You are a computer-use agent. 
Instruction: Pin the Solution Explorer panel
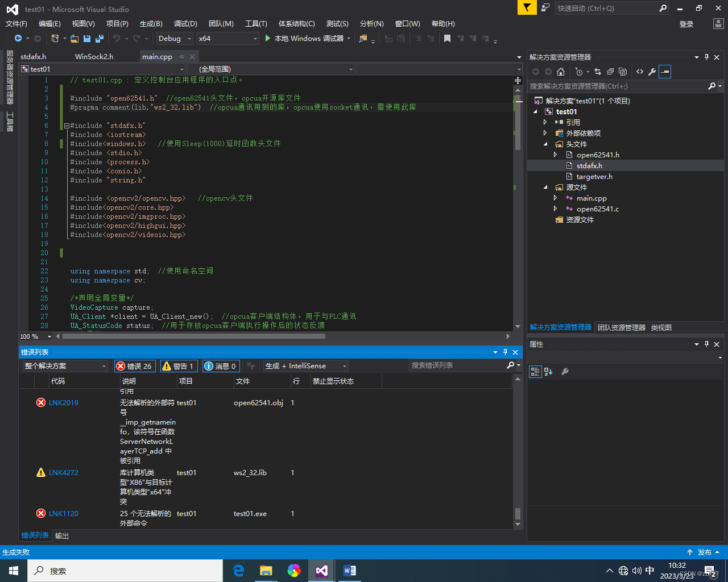click(706, 57)
